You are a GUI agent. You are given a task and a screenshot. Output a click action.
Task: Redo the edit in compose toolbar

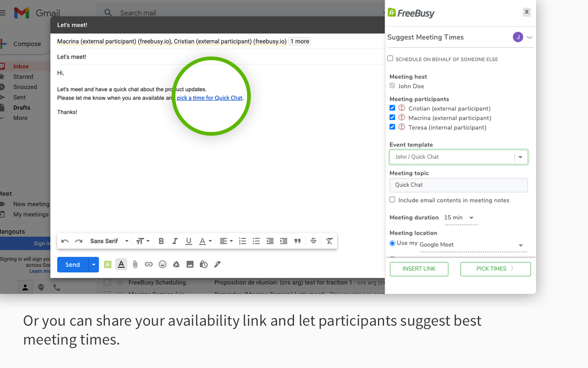pyautogui.click(x=79, y=241)
